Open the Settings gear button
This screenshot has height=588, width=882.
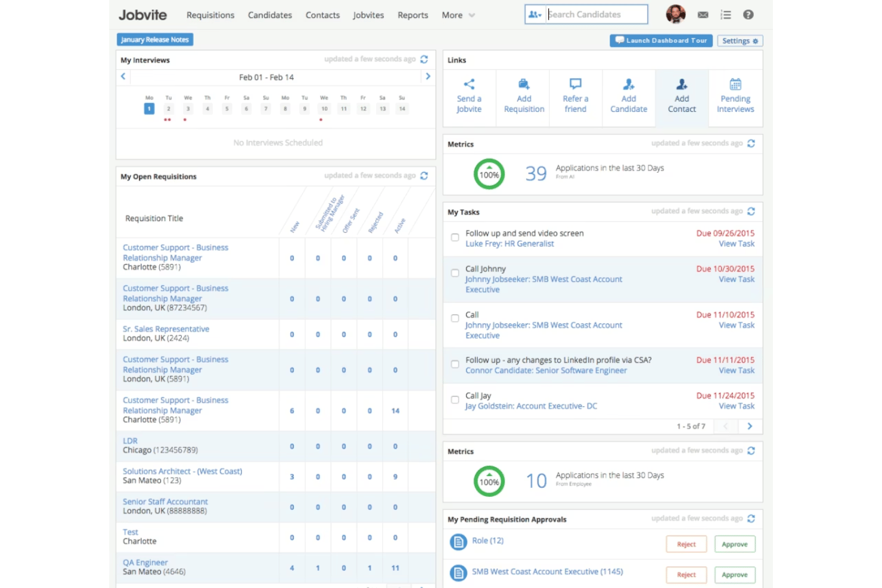740,41
